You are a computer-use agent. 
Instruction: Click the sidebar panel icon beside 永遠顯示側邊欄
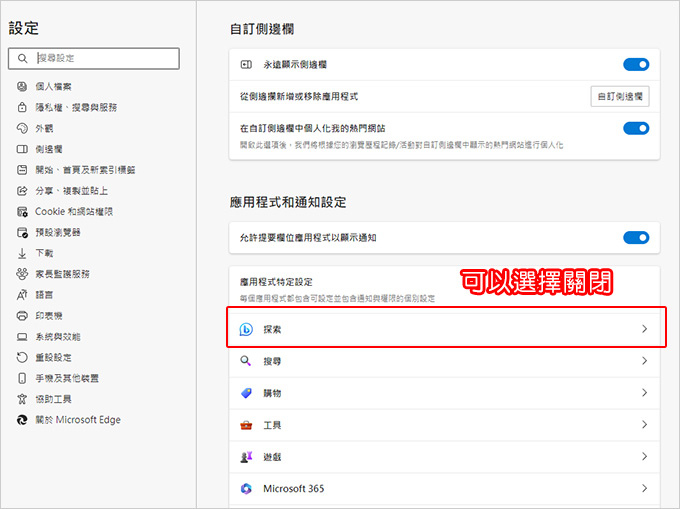coord(246,65)
